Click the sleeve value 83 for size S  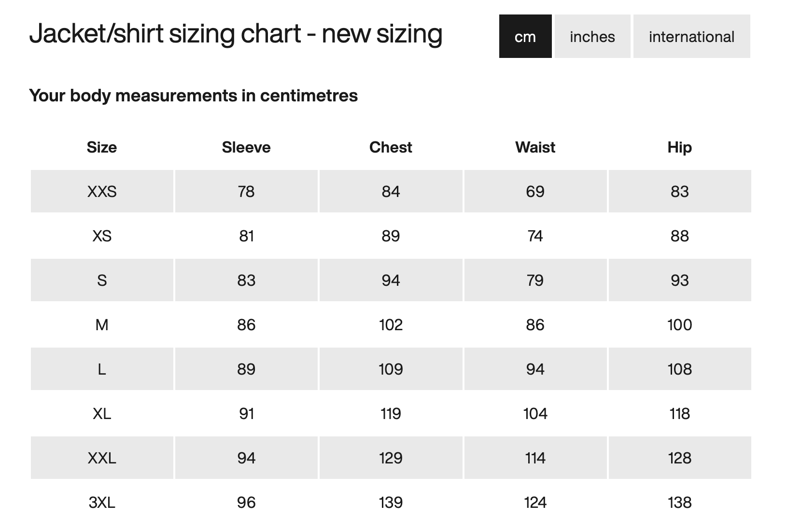click(x=246, y=280)
